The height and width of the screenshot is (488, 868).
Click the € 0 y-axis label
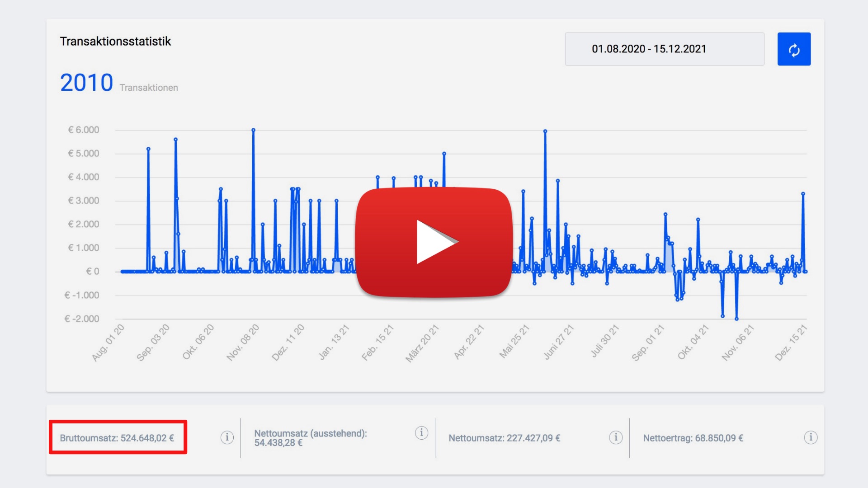(x=93, y=272)
